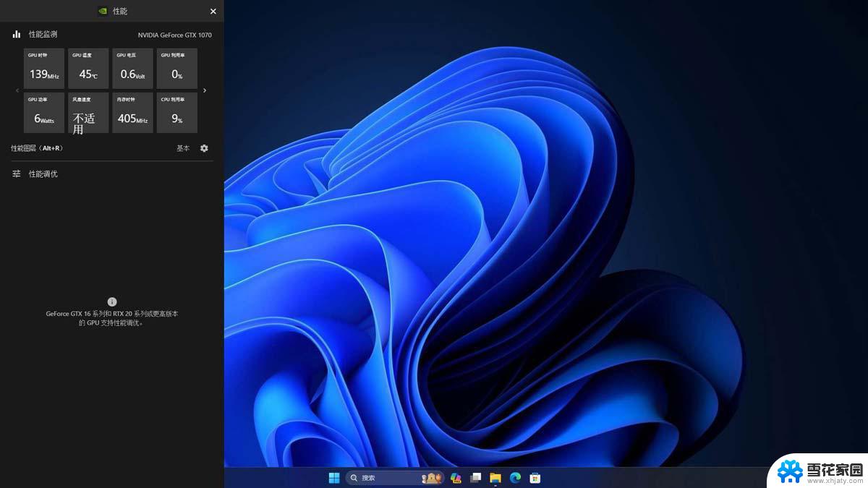Show next page of performance metrics
868x488 pixels.
tap(205, 90)
